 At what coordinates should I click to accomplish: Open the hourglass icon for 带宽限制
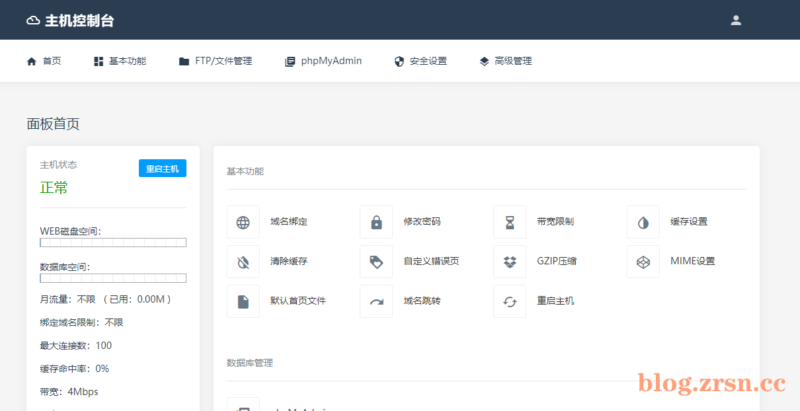click(x=510, y=222)
